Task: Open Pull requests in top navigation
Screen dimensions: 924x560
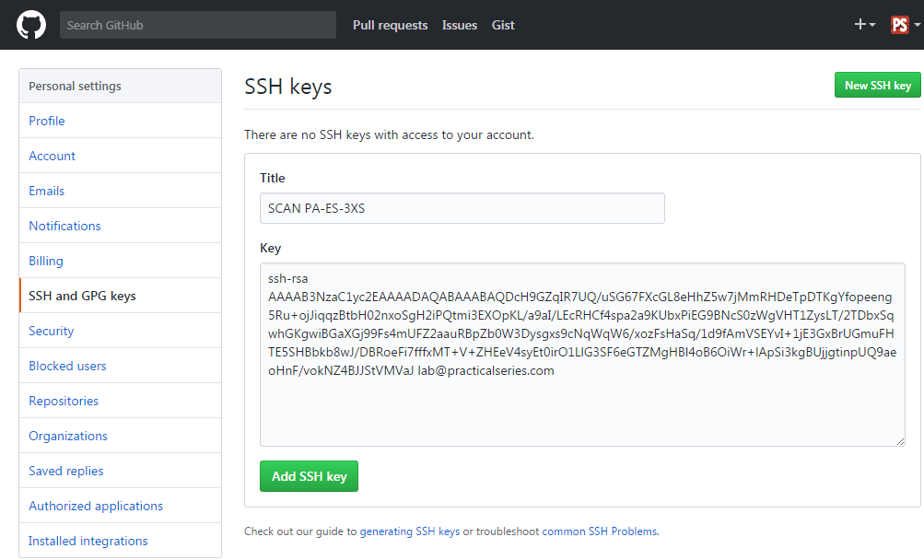Action: 390,25
